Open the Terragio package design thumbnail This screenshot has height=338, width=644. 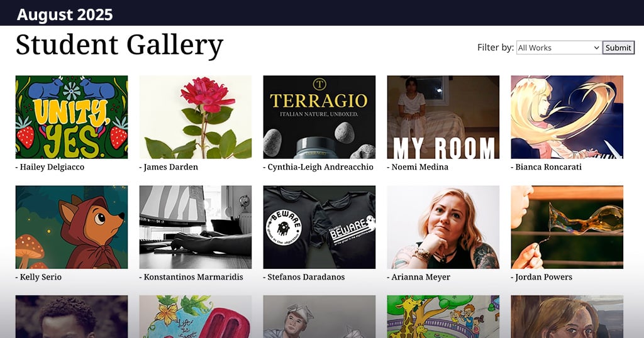tap(319, 117)
